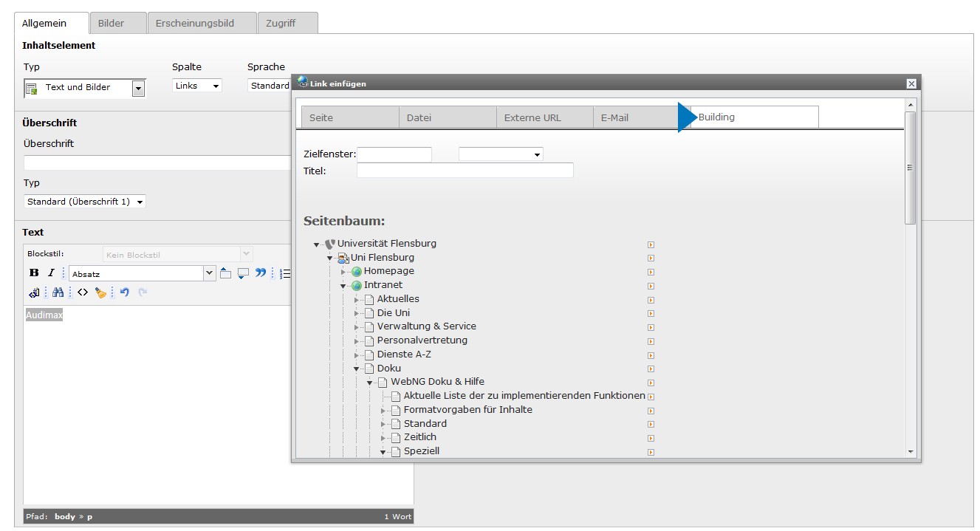Open find and replace binoculars icon
The height and width of the screenshot is (531, 980).
tap(58, 292)
